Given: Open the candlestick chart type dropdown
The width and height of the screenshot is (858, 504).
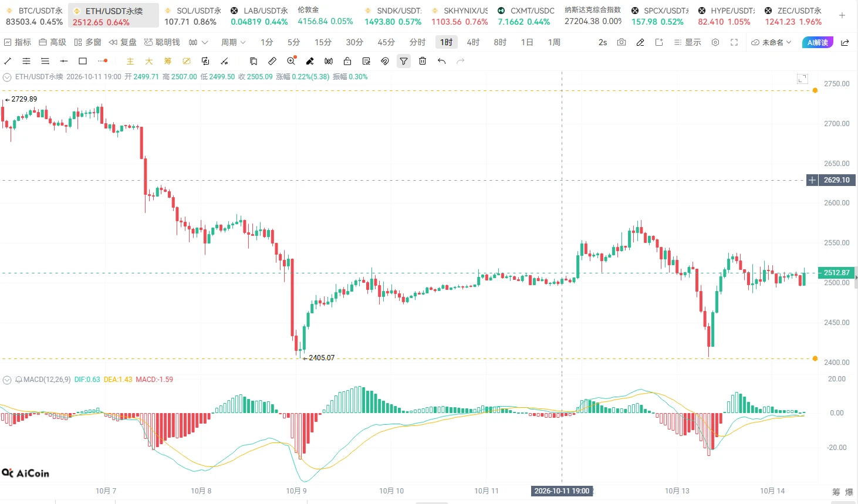Looking at the screenshot, I should (198, 42).
